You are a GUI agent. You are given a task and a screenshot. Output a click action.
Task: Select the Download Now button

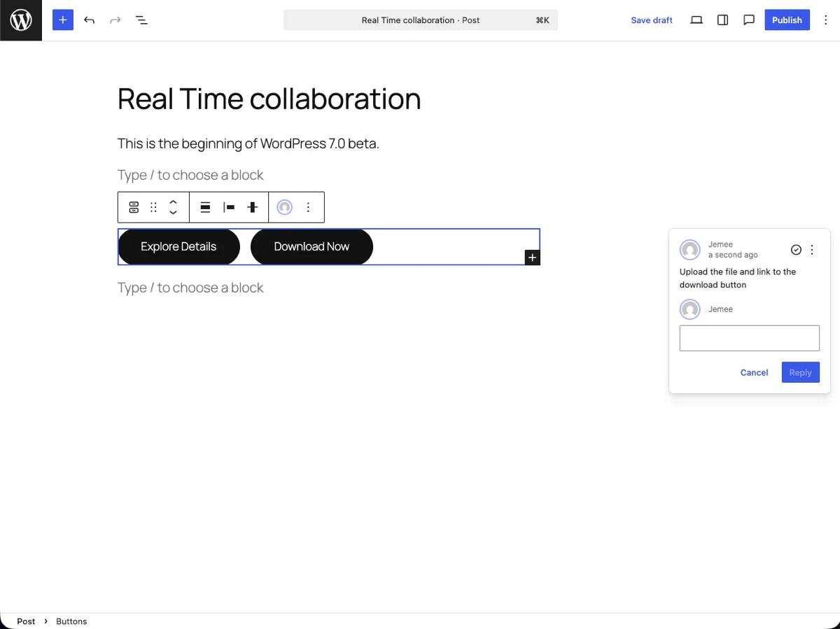tap(311, 246)
